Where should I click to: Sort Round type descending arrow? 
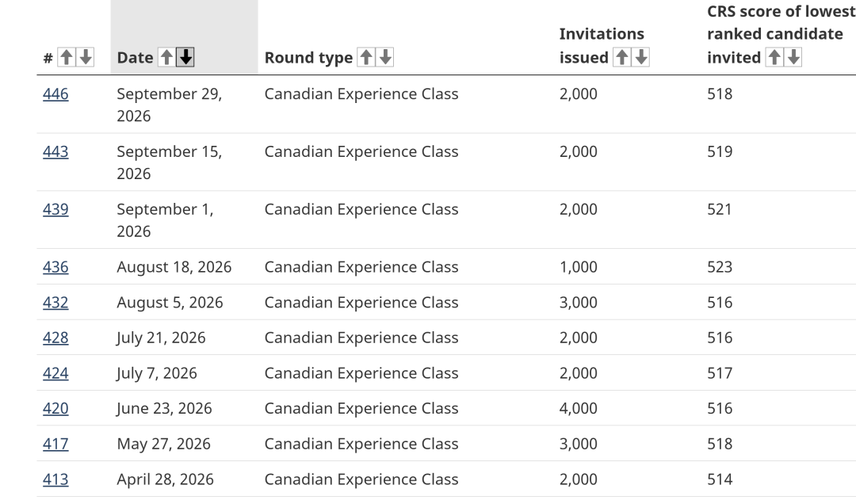click(385, 57)
